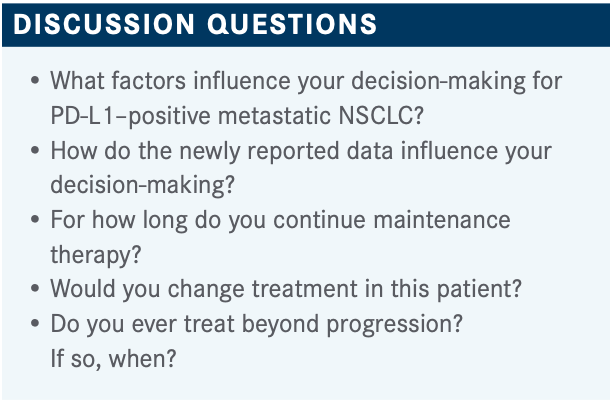Screen dimensions: 610x400
Task: Click the second bullet point marker
Action: click(35, 150)
